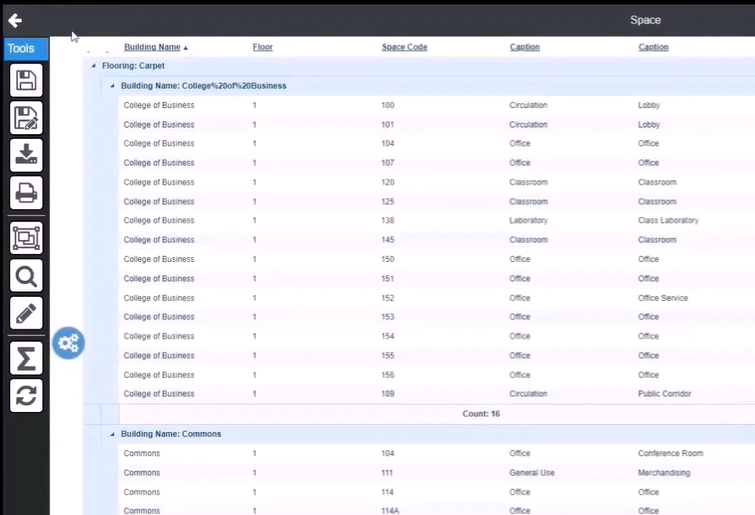Click the second Caption column header
Viewport: 755px width, 515px height.
tap(653, 47)
